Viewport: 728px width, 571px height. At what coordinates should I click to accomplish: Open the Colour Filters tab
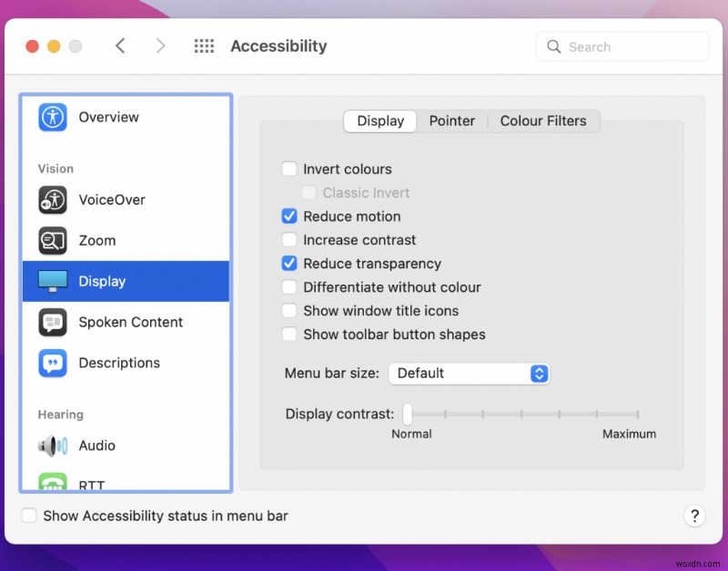pos(543,121)
